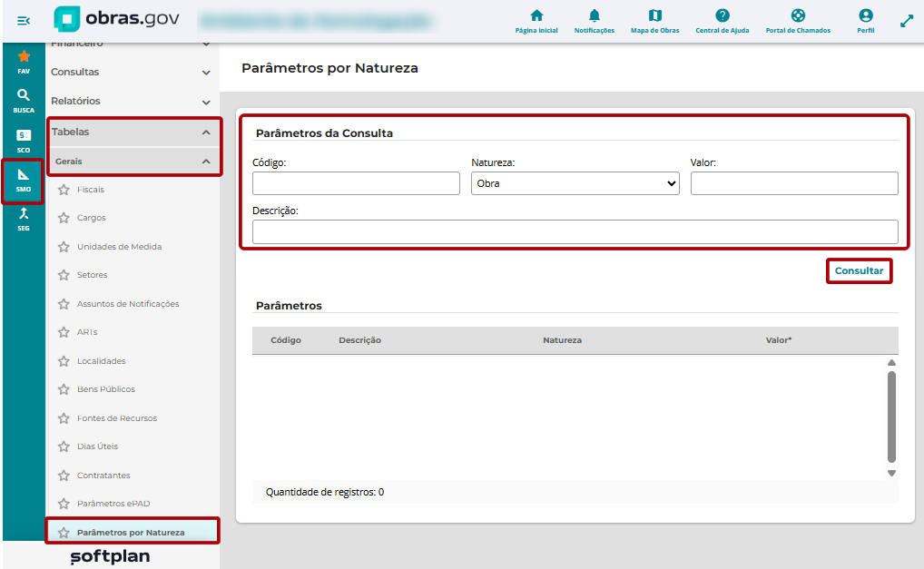Focus the Código input field

click(356, 183)
